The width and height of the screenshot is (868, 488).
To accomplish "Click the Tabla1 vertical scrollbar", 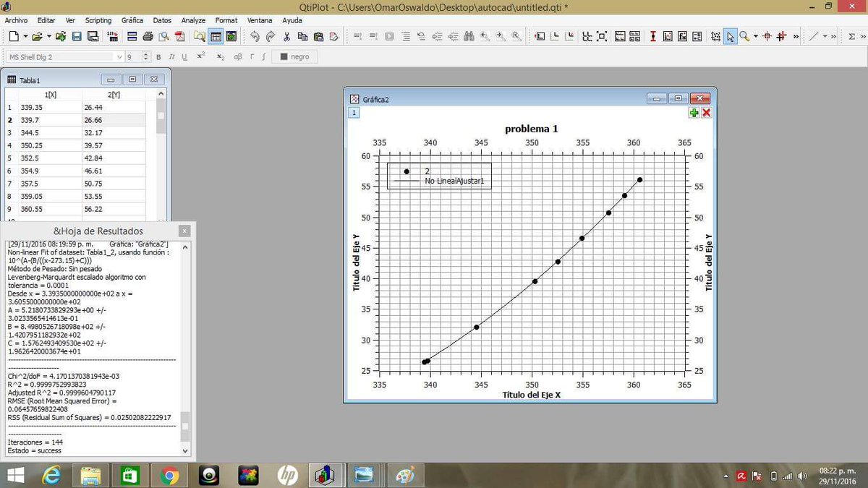I will 162,158.
